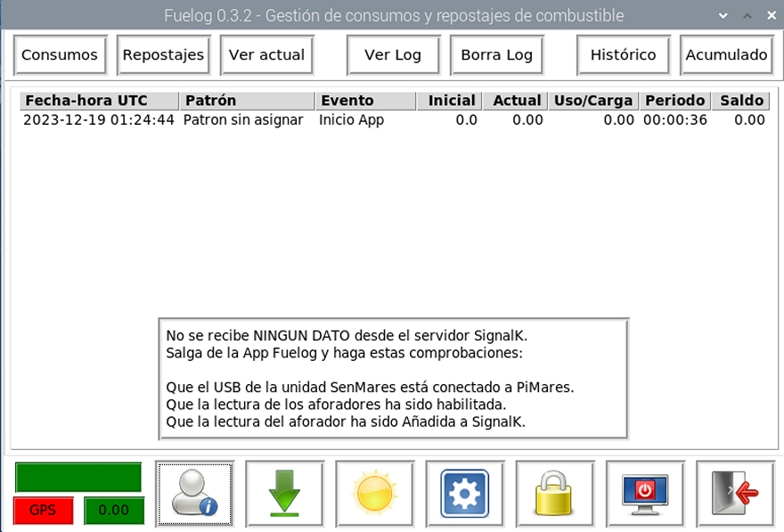Exit app using the red-arrow door icon
The height and width of the screenshot is (532, 784).
(734, 493)
